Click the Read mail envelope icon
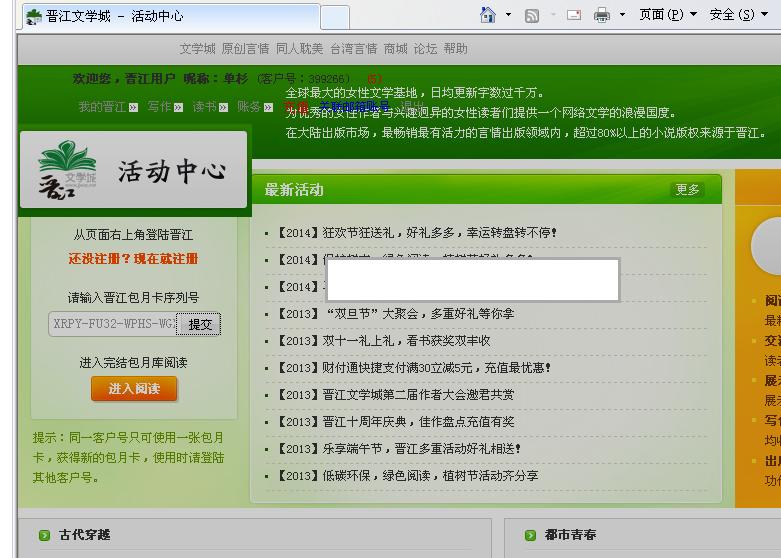Screen dimensions: 781x558 click(574, 15)
